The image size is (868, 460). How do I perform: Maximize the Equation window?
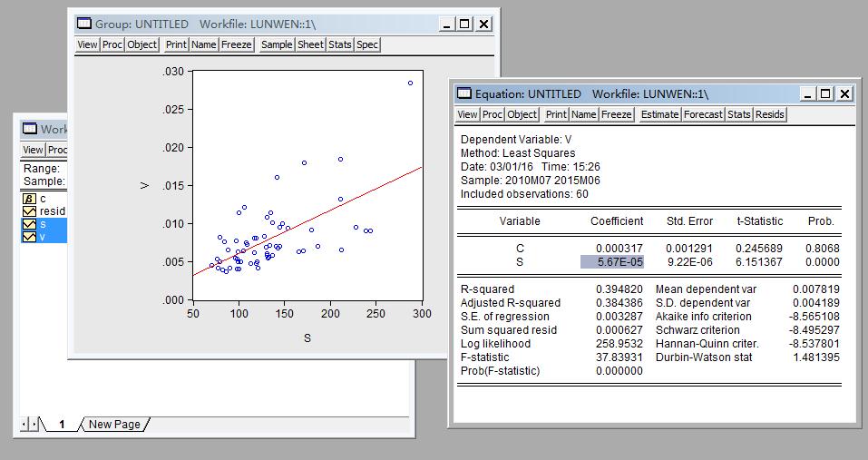[x=825, y=93]
